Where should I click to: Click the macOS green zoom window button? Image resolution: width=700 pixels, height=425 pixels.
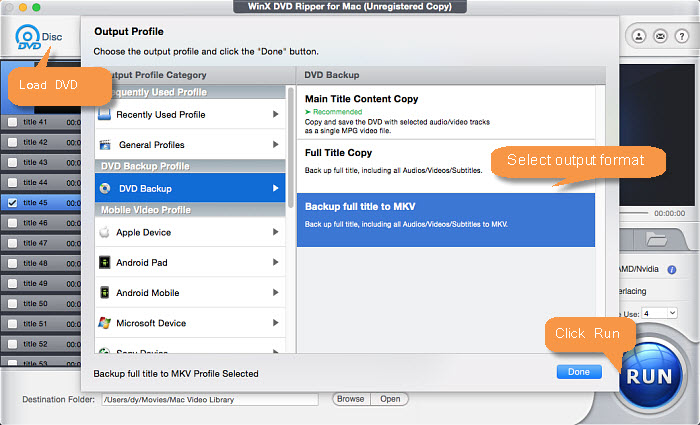pos(36,7)
